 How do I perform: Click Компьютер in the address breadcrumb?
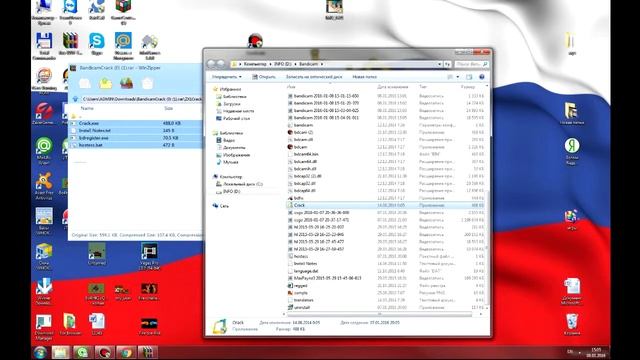[x=255, y=64]
